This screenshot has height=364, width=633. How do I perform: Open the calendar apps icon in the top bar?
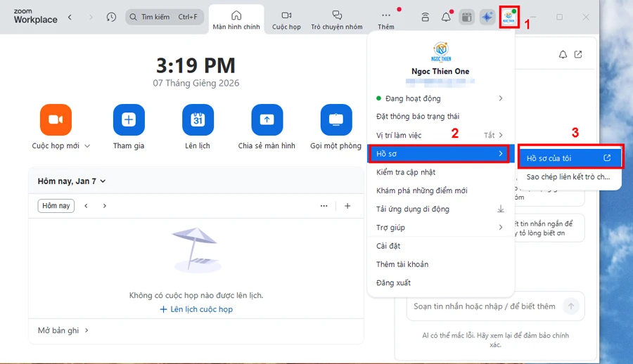tap(467, 17)
